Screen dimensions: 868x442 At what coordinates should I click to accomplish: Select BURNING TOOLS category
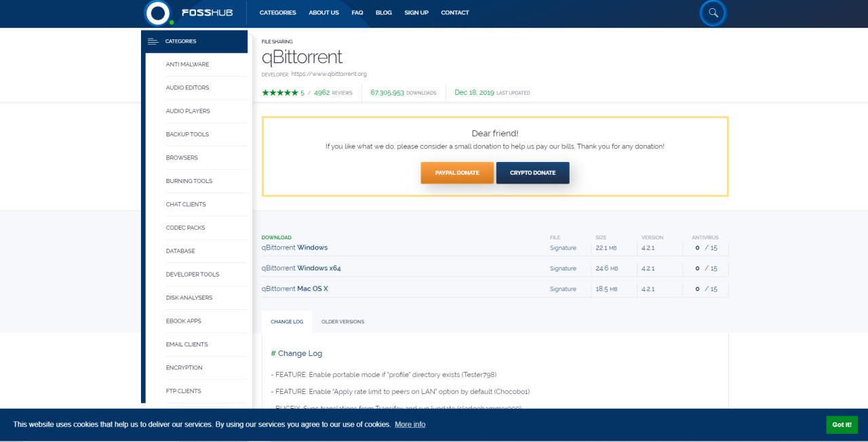point(189,182)
